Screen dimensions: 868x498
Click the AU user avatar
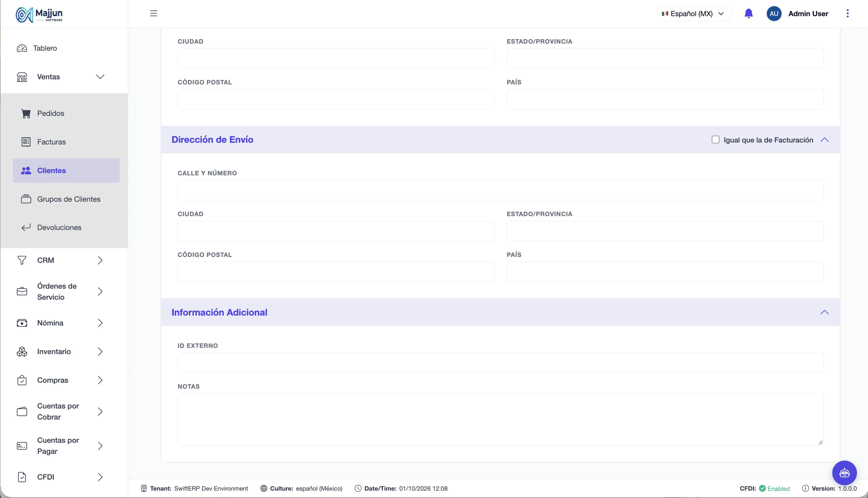point(774,14)
